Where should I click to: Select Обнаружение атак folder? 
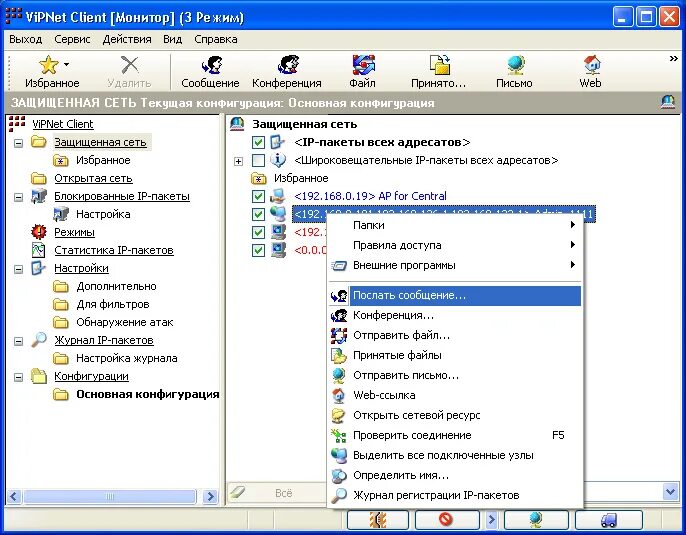click(x=124, y=322)
